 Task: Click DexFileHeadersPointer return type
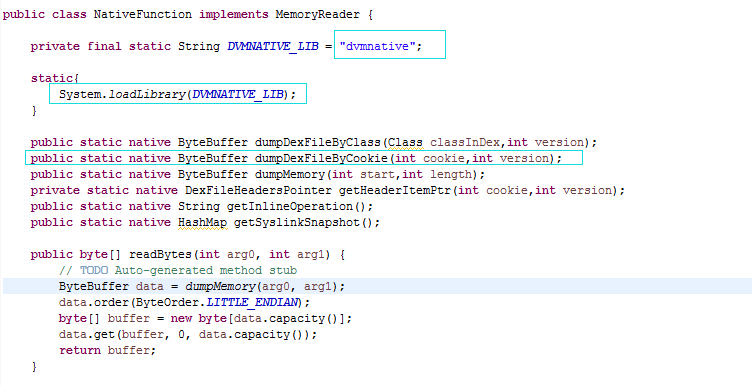258,190
